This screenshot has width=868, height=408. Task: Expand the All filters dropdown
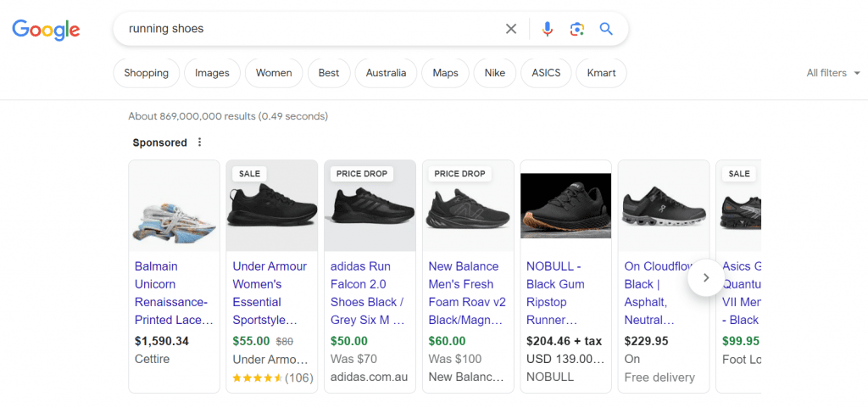pos(833,73)
